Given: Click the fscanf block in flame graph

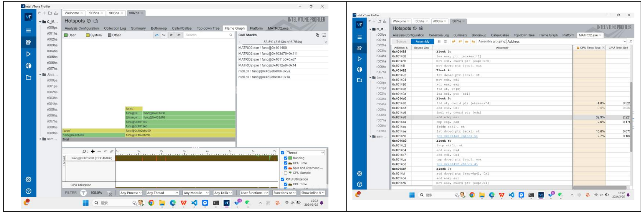Looking at the screenshot, I should click(x=93, y=130).
